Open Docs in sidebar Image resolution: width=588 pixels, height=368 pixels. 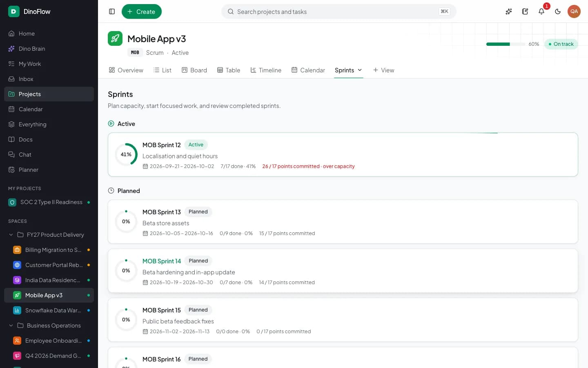point(49,139)
